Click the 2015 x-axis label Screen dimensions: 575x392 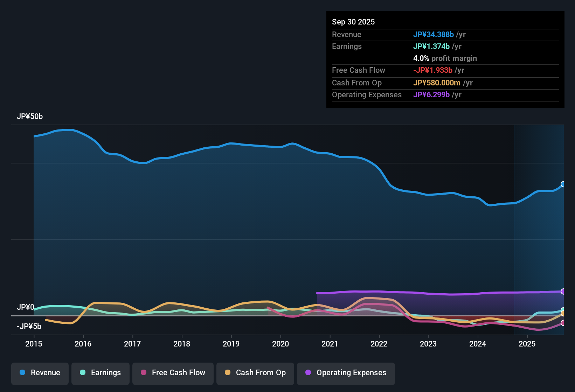[34, 344]
